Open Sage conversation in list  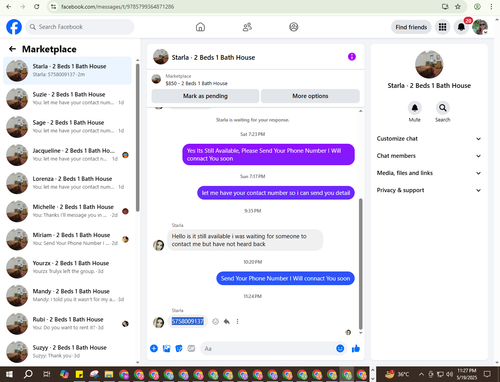tap(67, 127)
